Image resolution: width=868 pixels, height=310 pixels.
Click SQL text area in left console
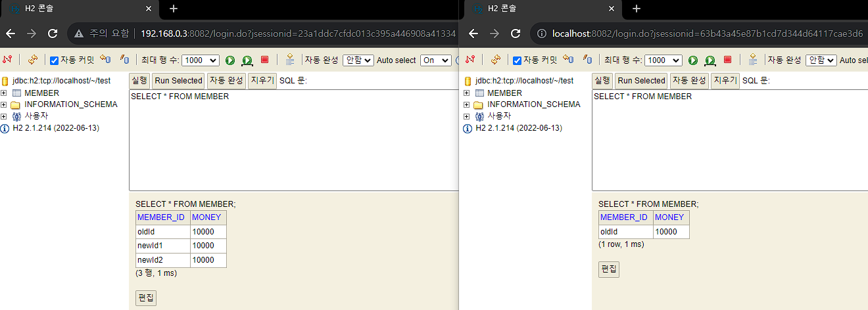294,140
